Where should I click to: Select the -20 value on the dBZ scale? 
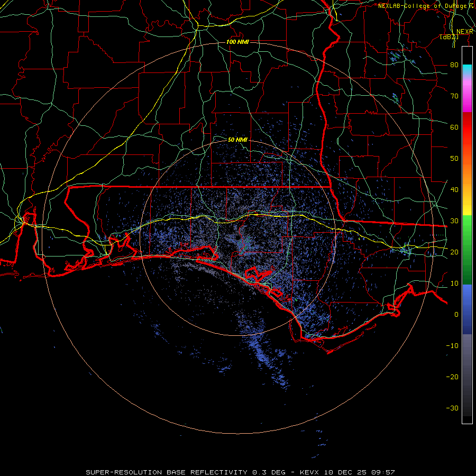(452, 377)
